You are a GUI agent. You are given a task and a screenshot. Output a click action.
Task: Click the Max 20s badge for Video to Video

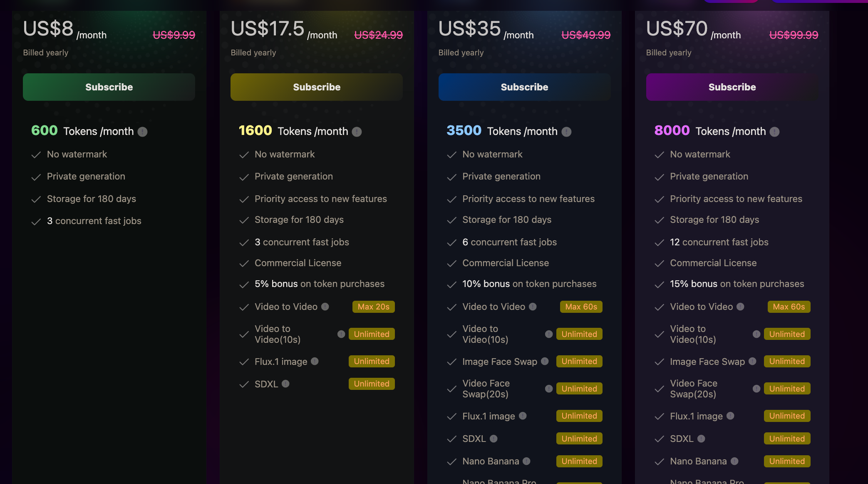374,307
